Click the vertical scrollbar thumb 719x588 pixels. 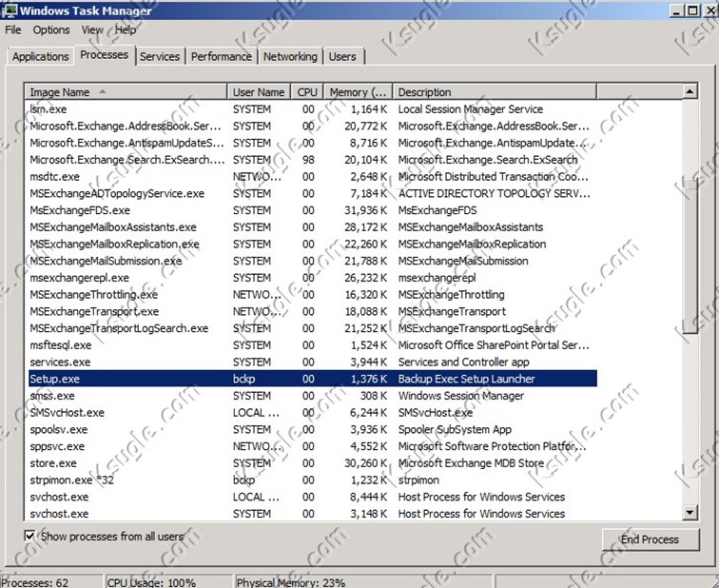click(x=690, y=255)
